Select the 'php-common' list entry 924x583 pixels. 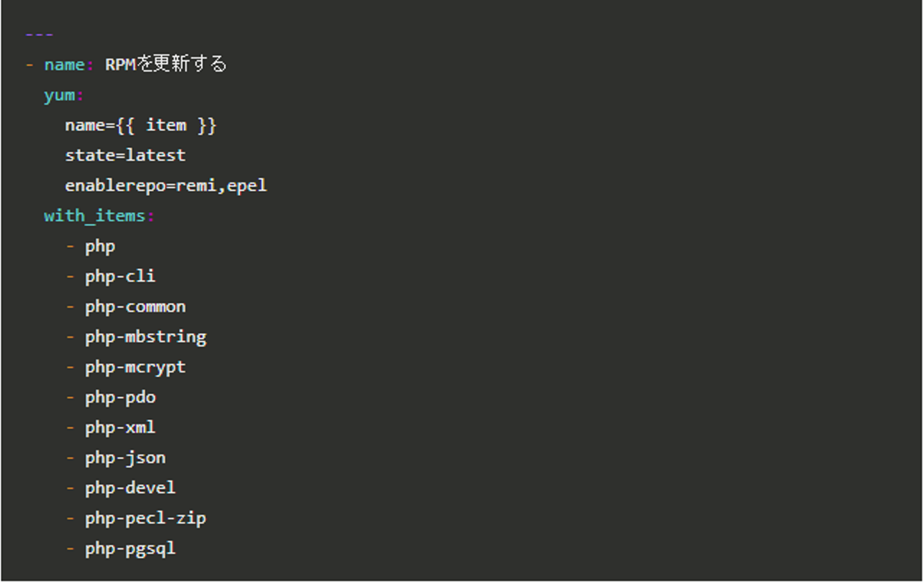(x=135, y=307)
